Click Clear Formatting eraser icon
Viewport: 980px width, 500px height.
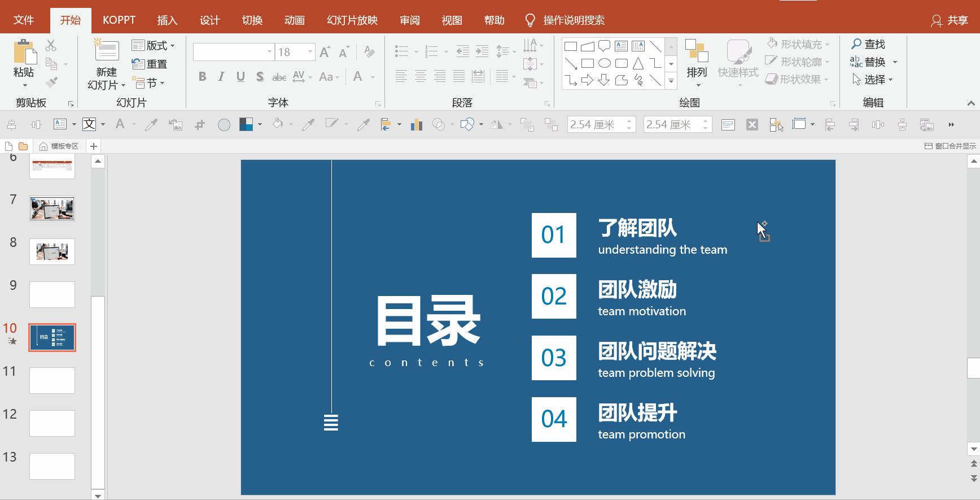pos(370,52)
